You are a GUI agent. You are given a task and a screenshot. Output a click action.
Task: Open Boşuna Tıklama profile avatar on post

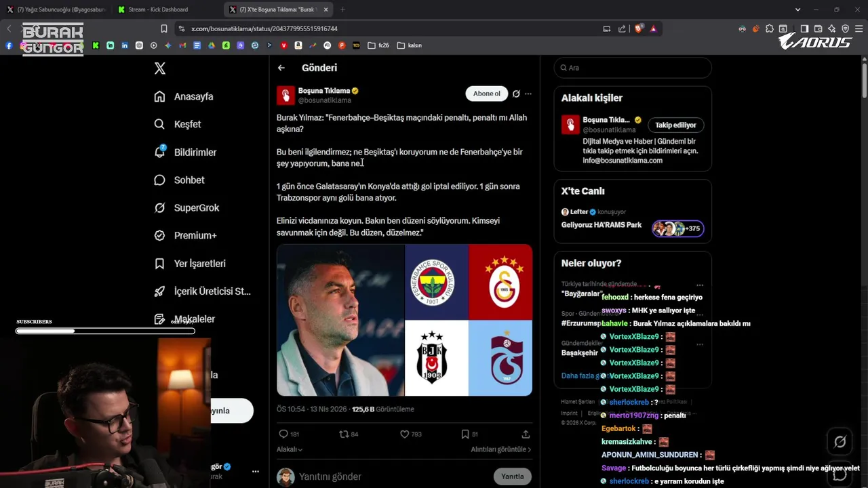(285, 95)
